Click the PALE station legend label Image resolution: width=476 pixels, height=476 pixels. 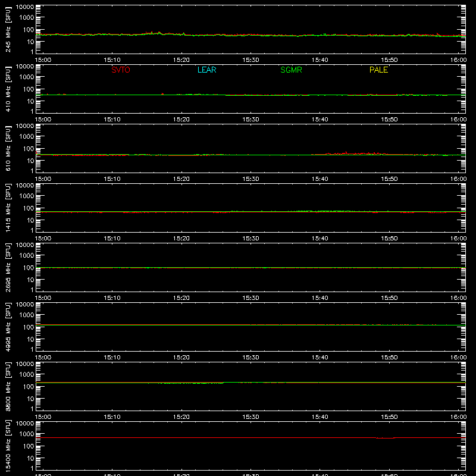[x=378, y=70]
